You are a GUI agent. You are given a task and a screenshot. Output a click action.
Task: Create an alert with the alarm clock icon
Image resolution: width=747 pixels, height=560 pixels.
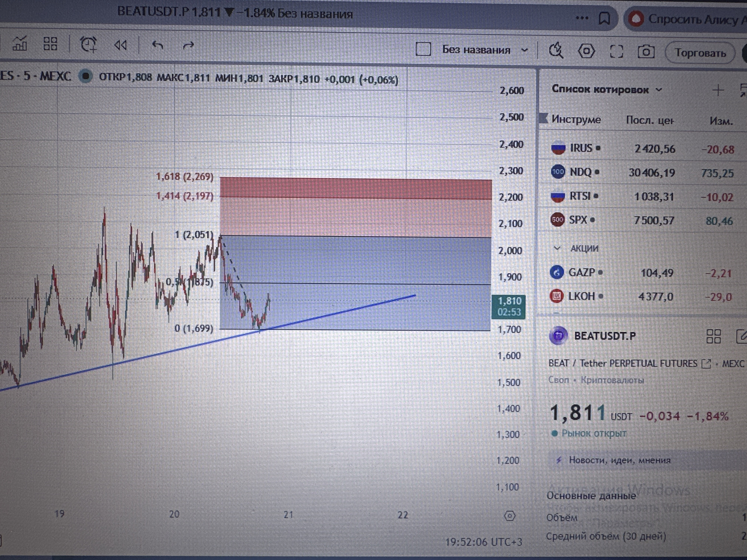[x=89, y=44]
